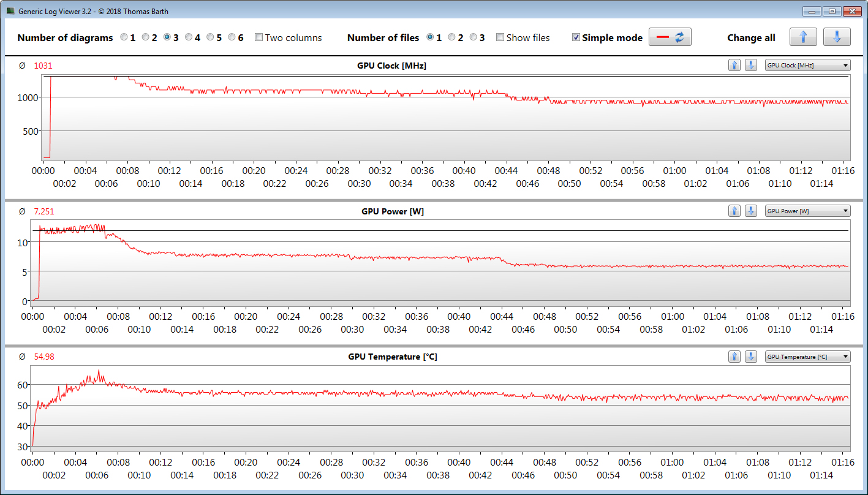Enable the Two columns checkbox
Image resolution: width=868 pixels, height=495 pixels.
[259, 37]
